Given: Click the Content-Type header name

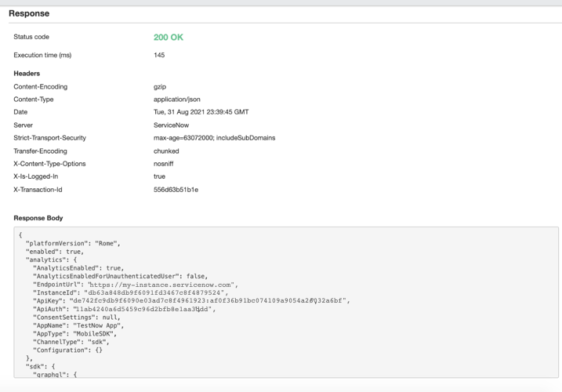Looking at the screenshot, I should [x=34, y=100].
